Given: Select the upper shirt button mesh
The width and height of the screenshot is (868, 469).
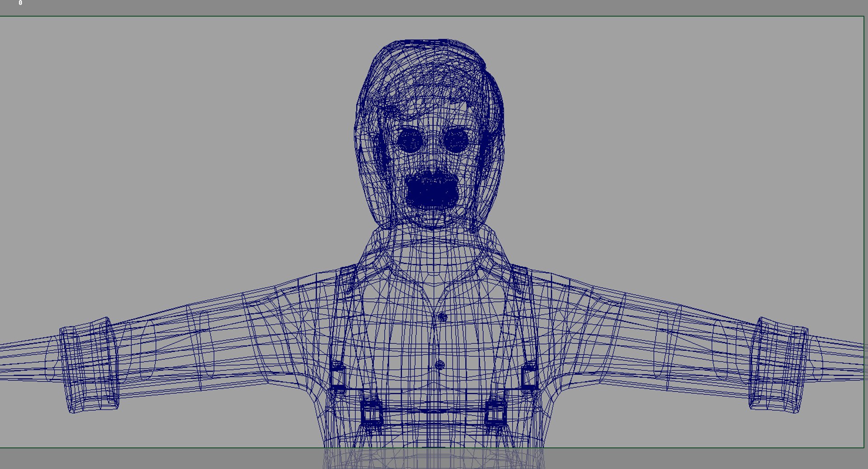Looking at the screenshot, I should click(443, 317).
